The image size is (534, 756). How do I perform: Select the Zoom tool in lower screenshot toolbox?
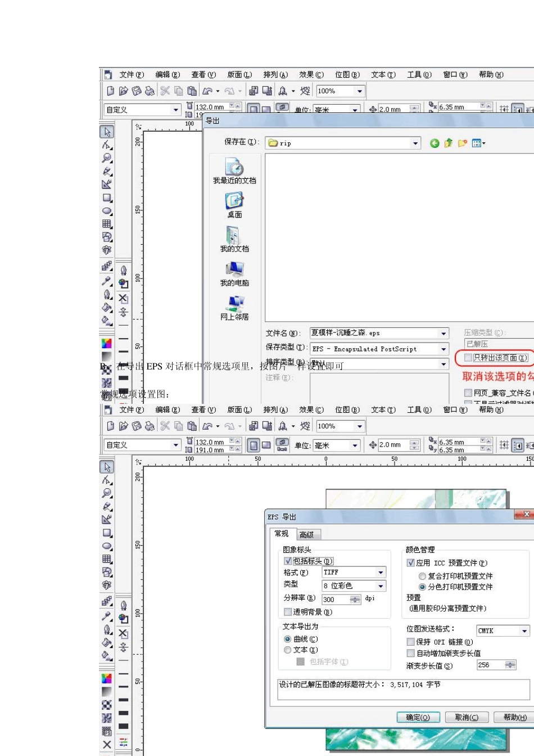(x=107, y=493)
